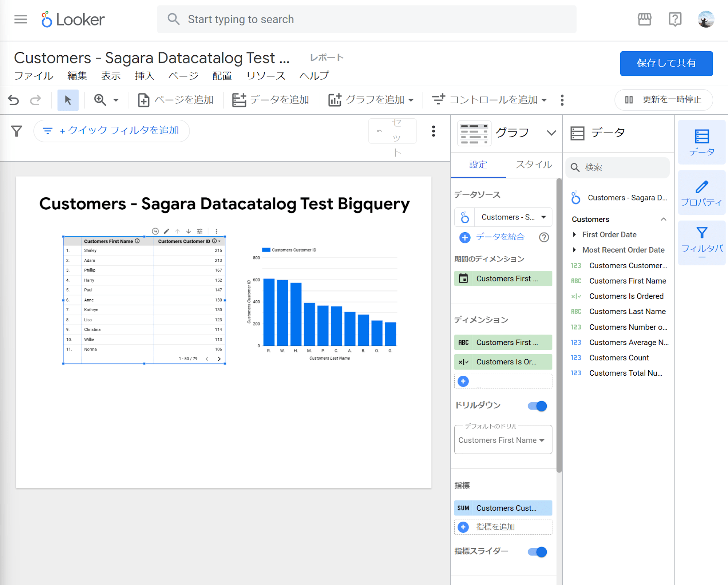Click ページを追加 button
Image resolution: width=728 pixels, height=585 pixels.
175,100
